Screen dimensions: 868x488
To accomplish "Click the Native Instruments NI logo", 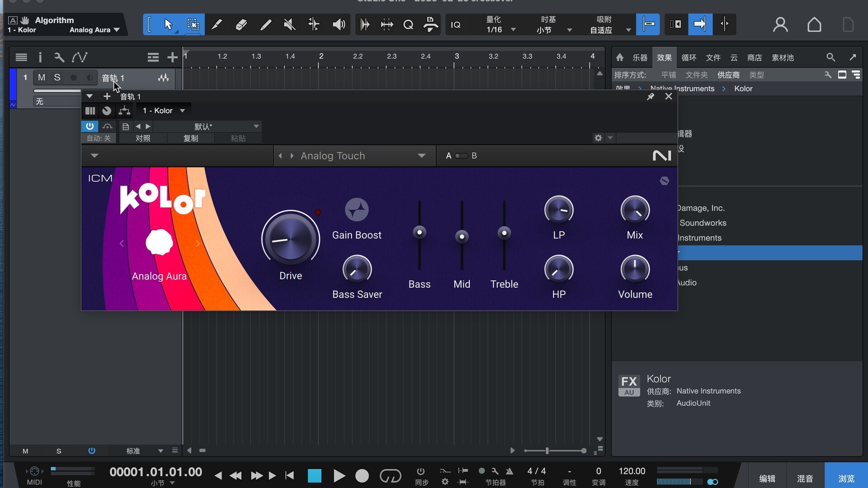I will point(662,156).
